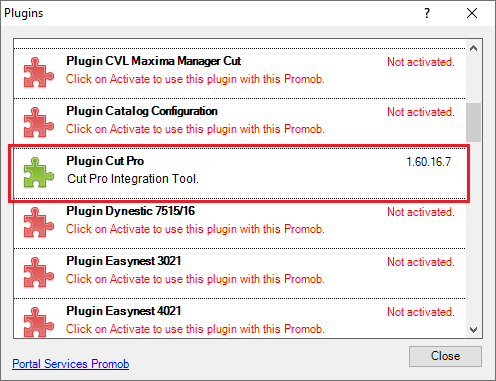
Task: Click the red puzzle icon for Catalog Configuration
Action: point(39,122)
